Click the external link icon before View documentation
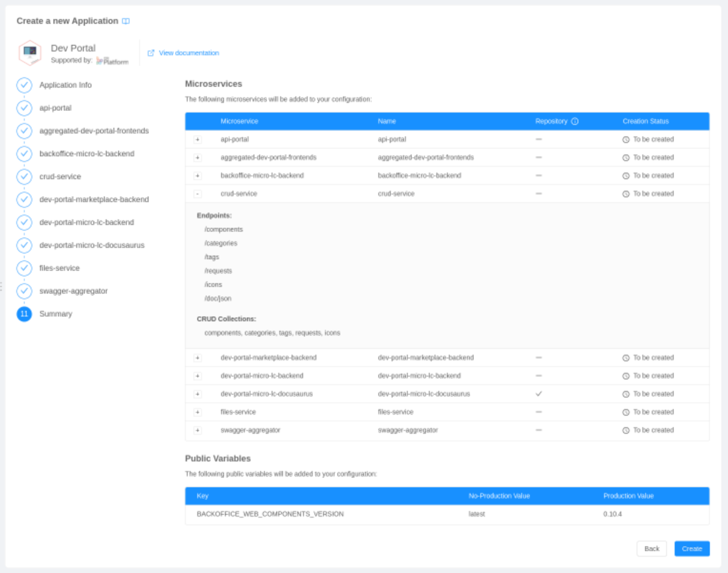The width and height of the screenshot is (728, 573). pyautogui.click(x=152, y=53)
